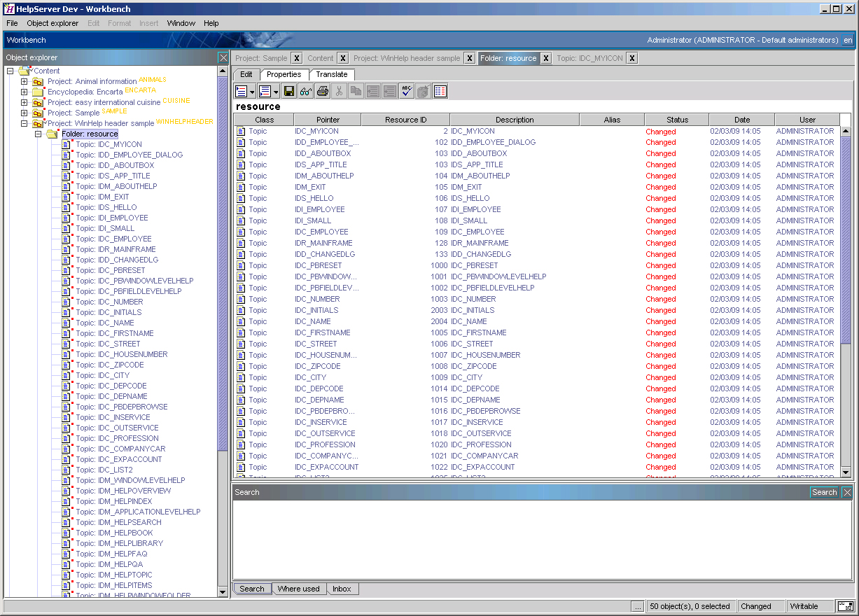Open the print dialog via printer icon
Image resolution: width=859 pixels, height=616 pixels.
click(x=321, y=91)
